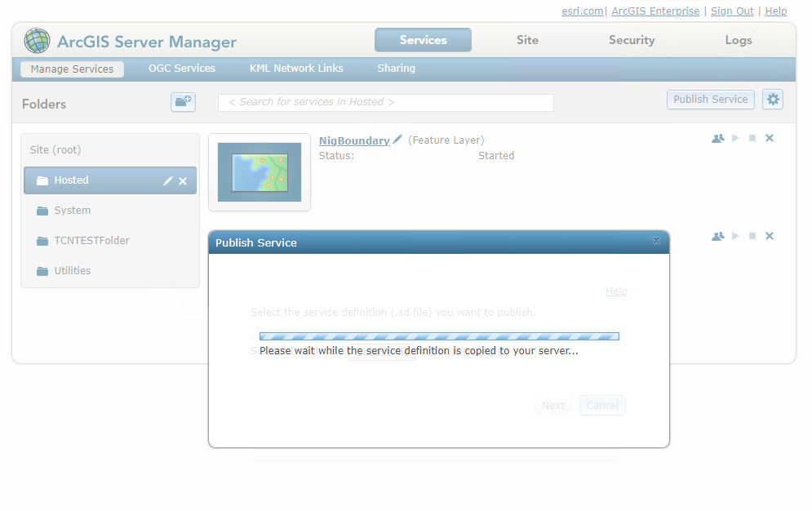Open the Logs tab

point(739,40)
